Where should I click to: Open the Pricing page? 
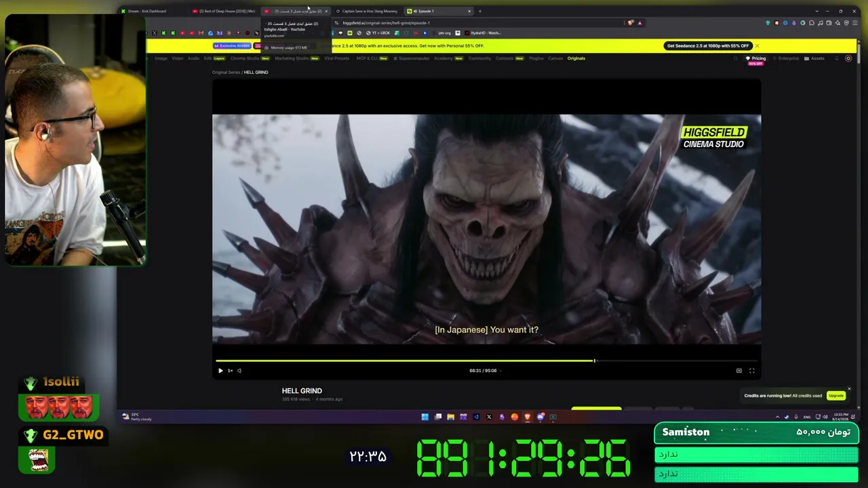[x=756, y=59]
